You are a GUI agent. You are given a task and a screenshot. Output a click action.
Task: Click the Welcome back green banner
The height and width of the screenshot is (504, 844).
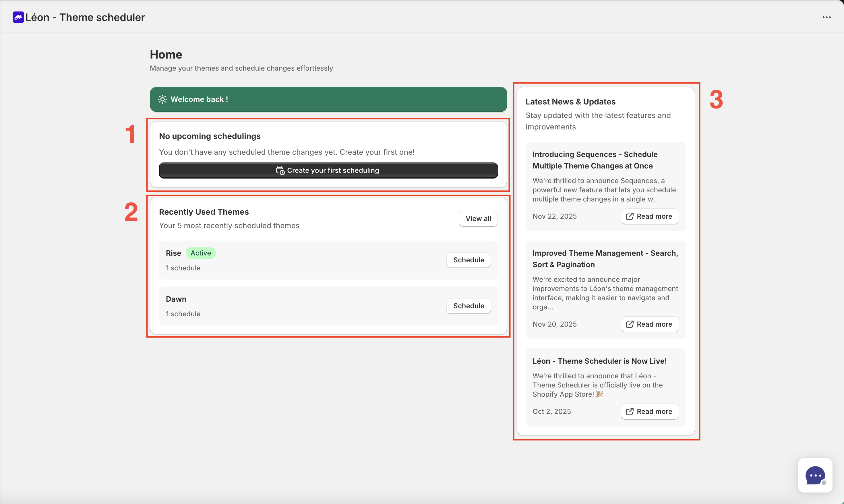[328, 99]
